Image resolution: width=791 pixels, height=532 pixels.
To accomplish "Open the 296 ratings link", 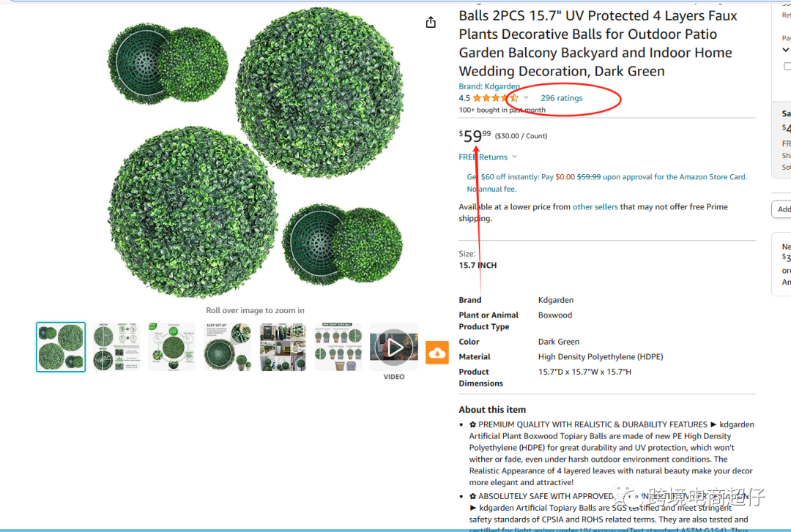I will point(562,98).
